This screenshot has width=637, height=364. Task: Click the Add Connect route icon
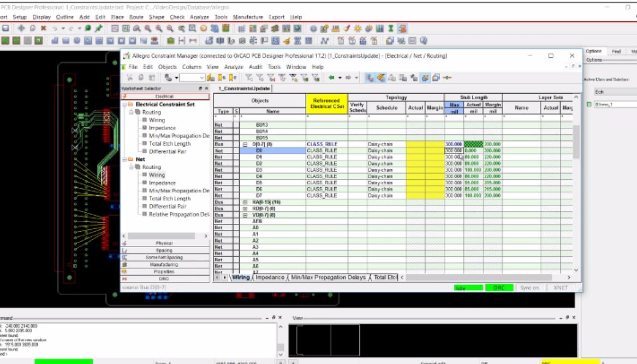(x=324, y=40)
